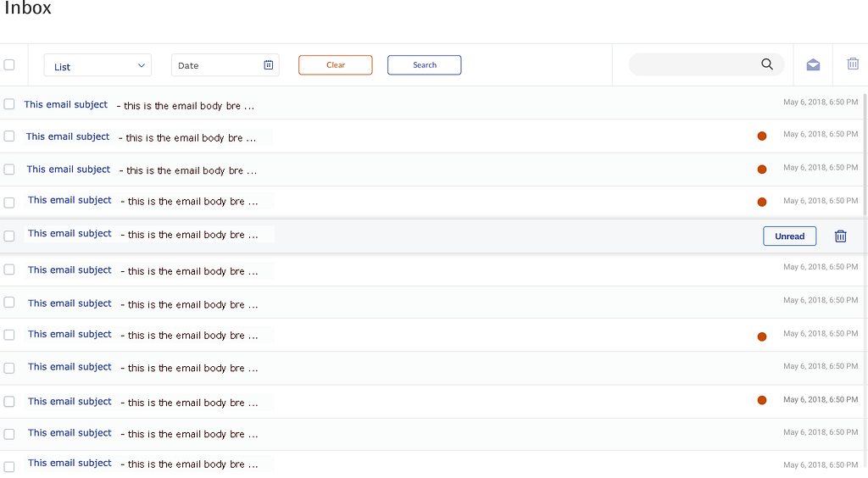Expand the List dropdown chevron arrow
This screenshot has width=868, height=478.
coord(142,65)
